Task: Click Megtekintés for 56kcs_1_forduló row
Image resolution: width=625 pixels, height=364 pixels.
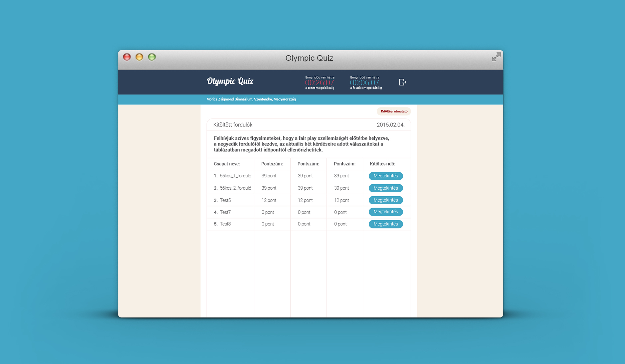Action: (385, 176)
